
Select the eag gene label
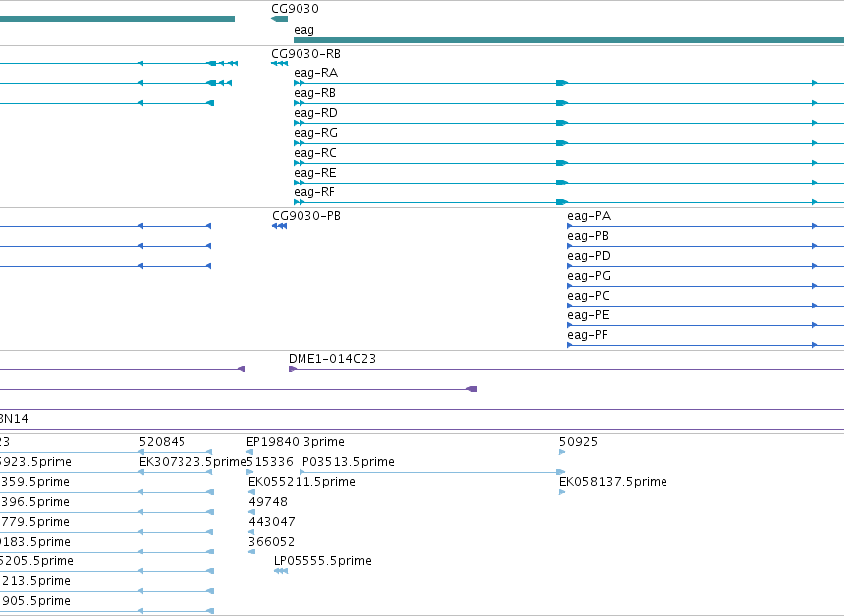(303, 30)
